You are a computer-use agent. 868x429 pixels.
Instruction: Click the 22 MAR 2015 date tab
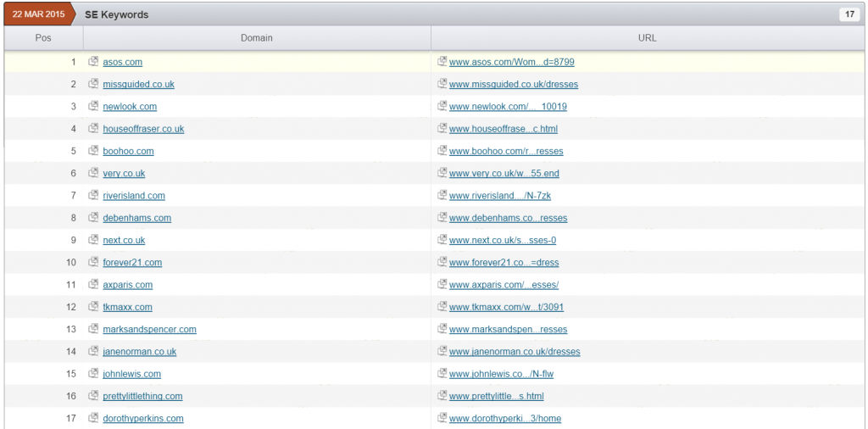(x=40, y=14)
